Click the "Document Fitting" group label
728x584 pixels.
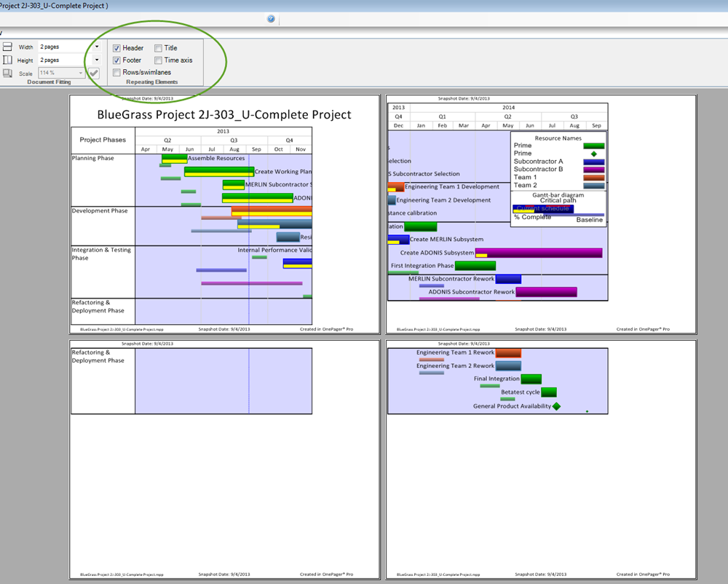pyautogui.click(x=50, y=82)
